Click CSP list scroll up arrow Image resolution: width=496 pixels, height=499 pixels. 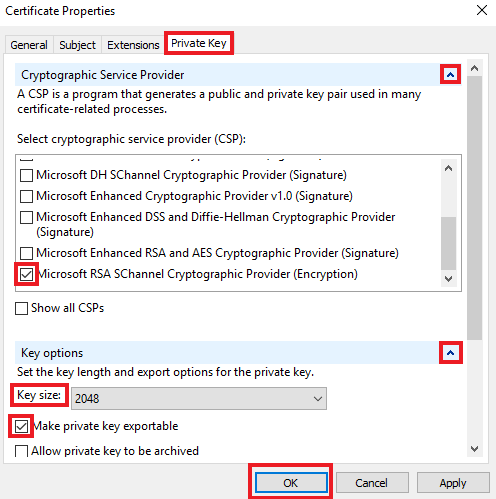click(448, 168)
